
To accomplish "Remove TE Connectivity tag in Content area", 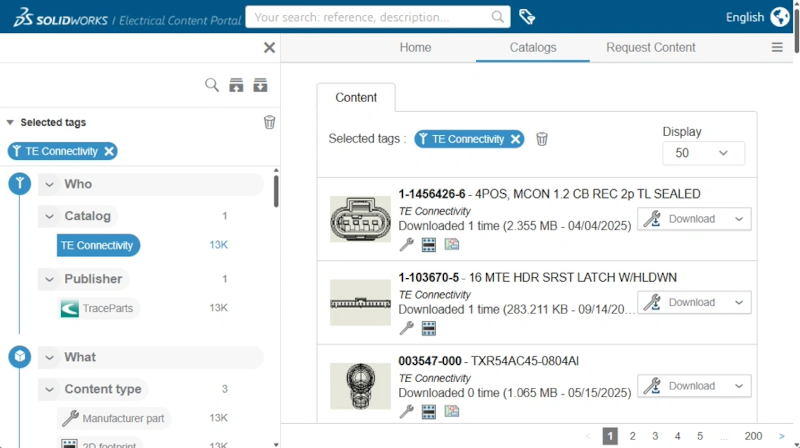I will click(516, 139).
